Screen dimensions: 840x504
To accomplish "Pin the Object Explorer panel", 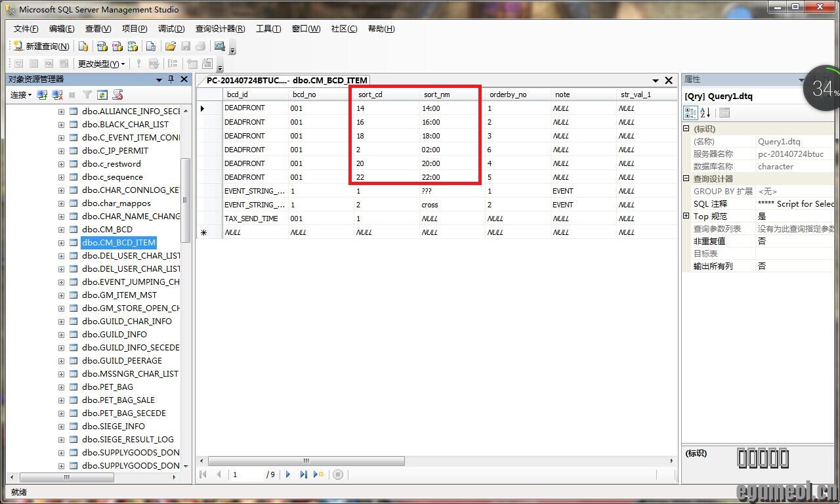I will pyautogui.click(x=171, y=79).
